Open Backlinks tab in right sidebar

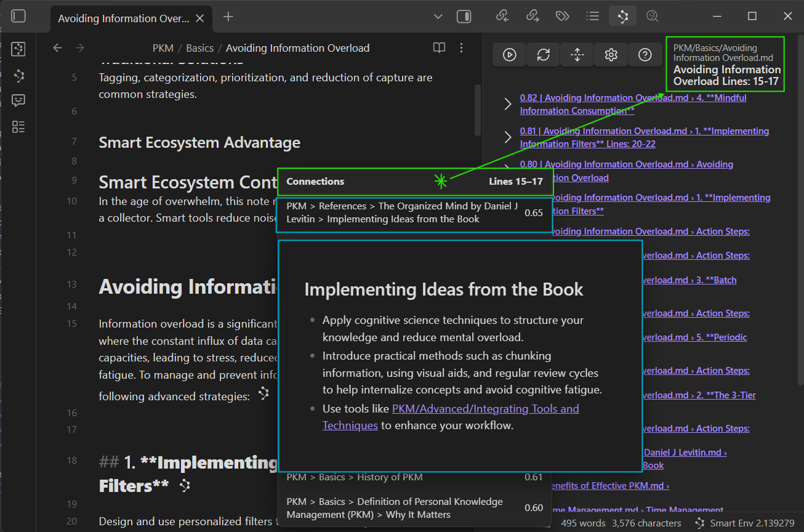502,16
